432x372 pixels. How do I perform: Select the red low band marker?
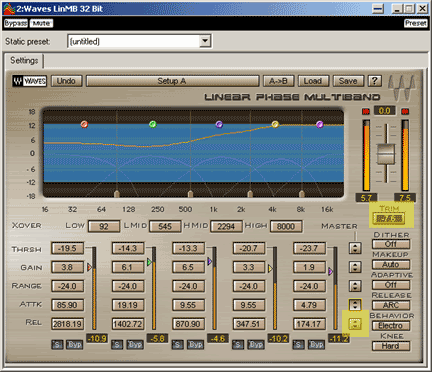(x=84, y=124)
